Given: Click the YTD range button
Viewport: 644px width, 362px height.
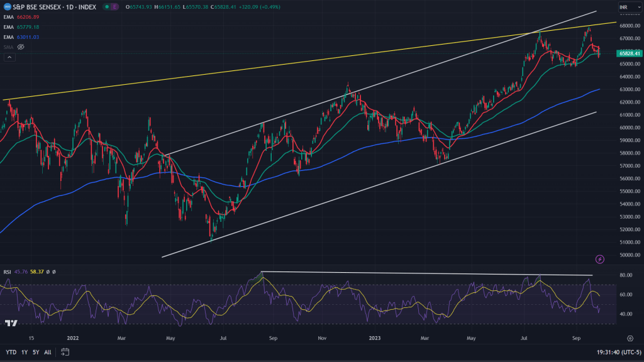Looking at the screenshot, I should (x=11, y=352).
